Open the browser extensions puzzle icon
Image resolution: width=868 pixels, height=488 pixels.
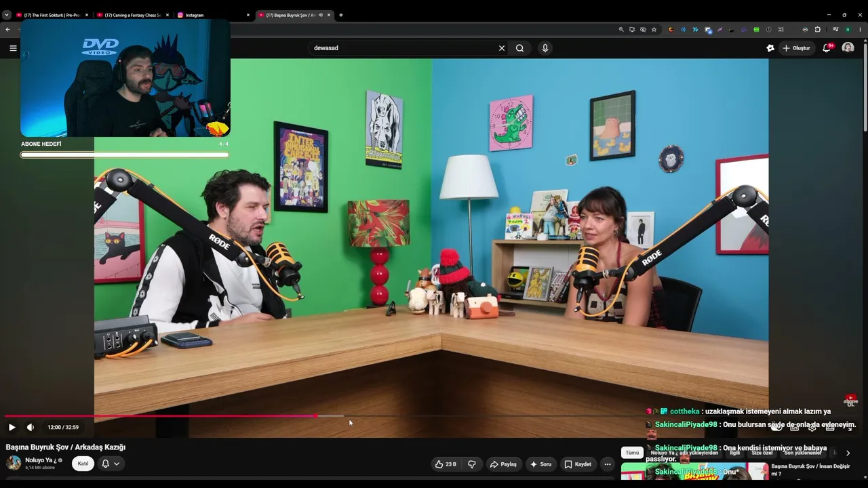(817, 30)
